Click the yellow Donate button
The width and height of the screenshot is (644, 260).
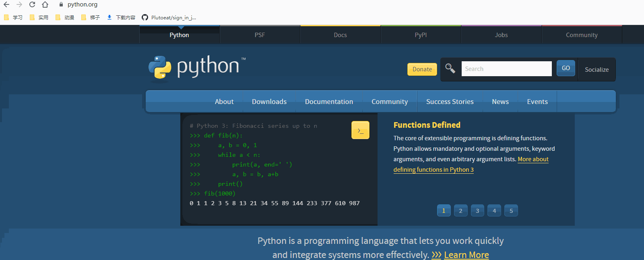pyautogui.click(x=422, y=69)
